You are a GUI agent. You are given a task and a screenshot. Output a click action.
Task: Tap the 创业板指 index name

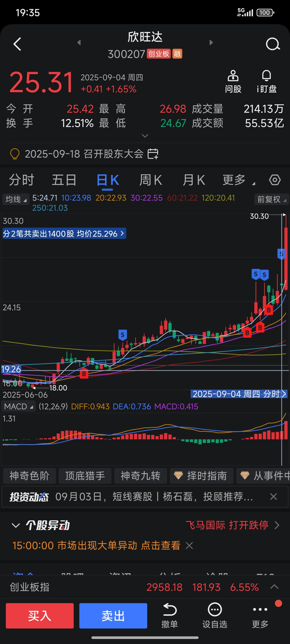30,587
